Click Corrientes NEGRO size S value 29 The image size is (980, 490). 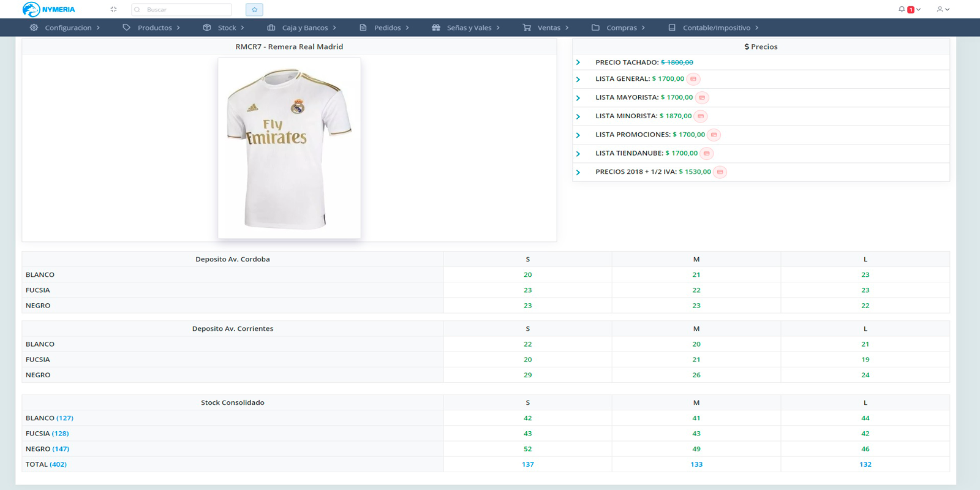[528, 375]
